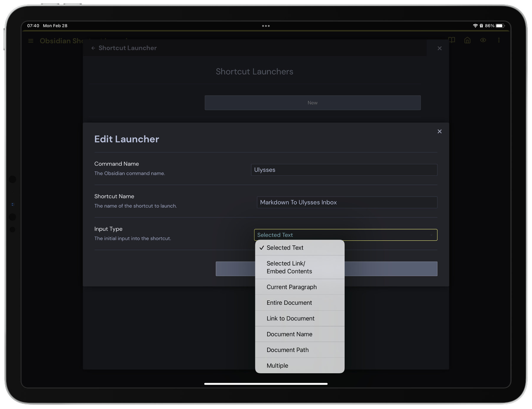The width and height of the screenshot is (532, 409).
Task: Close the Shortcut Launcher settings panel
Action: [439, 48]
